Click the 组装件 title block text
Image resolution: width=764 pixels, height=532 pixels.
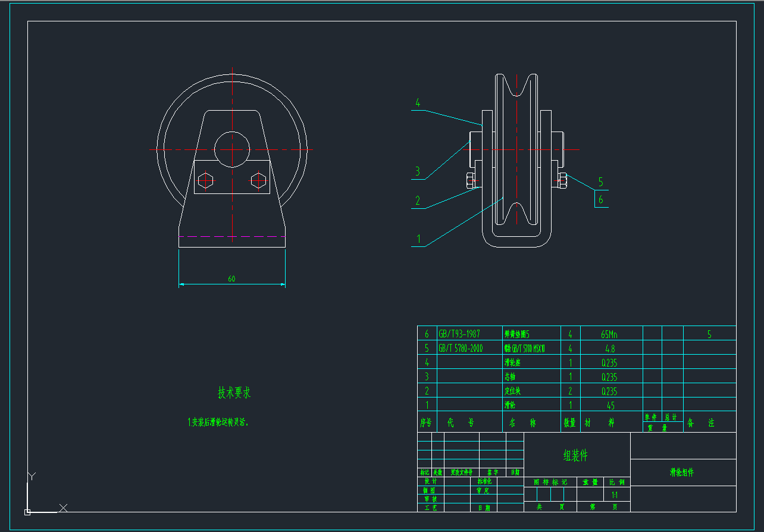coord(575,456)
